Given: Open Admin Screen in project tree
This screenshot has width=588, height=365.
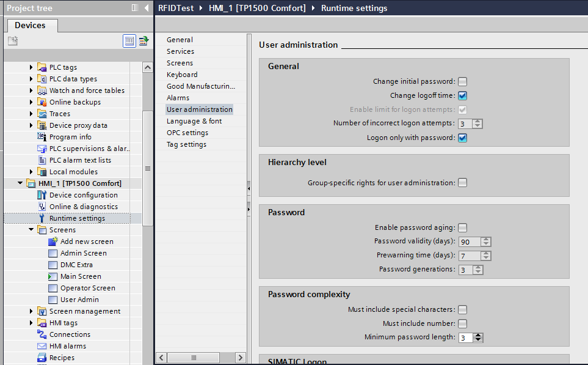Looking at the screenshot, I should pos(84,254).
